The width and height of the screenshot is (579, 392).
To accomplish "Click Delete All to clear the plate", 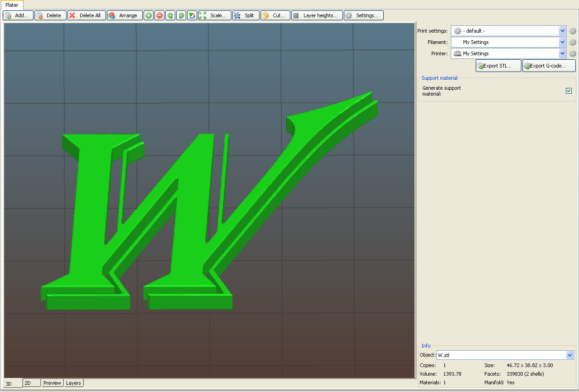I will [86, 15].
